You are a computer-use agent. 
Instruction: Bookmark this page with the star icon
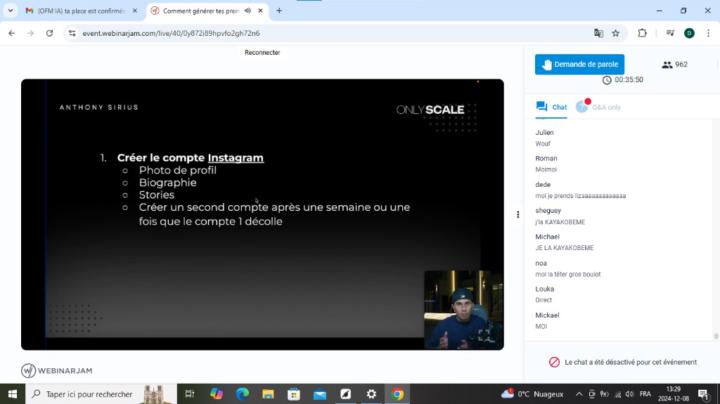pos(616,33)
